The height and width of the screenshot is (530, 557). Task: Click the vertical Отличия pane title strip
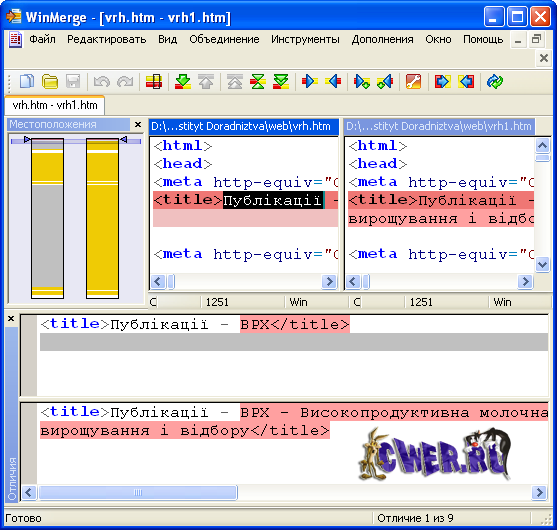point(12,414)
